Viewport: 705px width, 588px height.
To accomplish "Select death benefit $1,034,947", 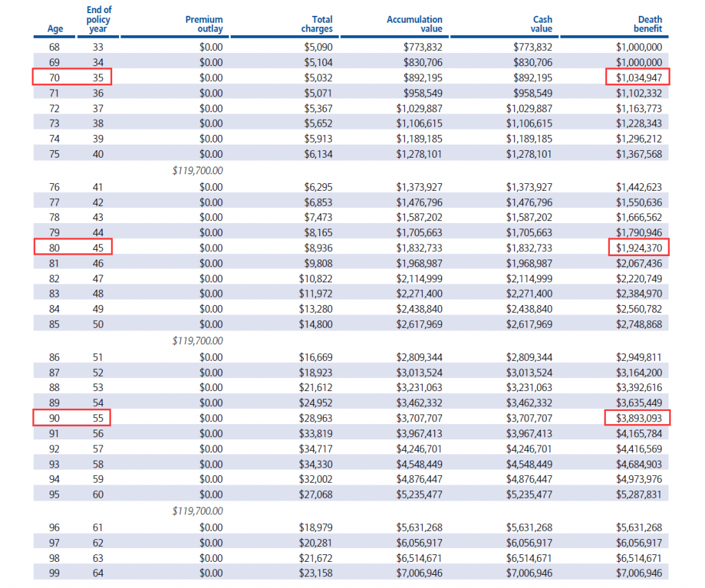I will [x=638, y=77].
